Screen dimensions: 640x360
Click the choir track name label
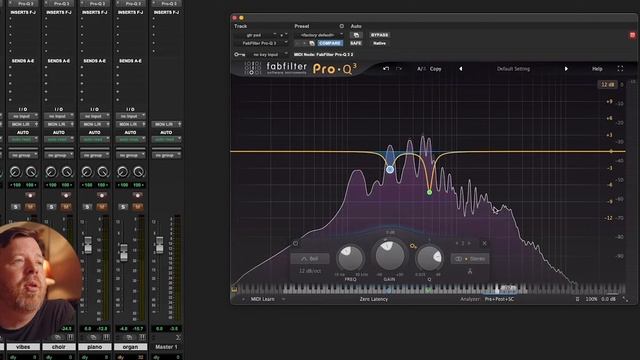point(59,347)
